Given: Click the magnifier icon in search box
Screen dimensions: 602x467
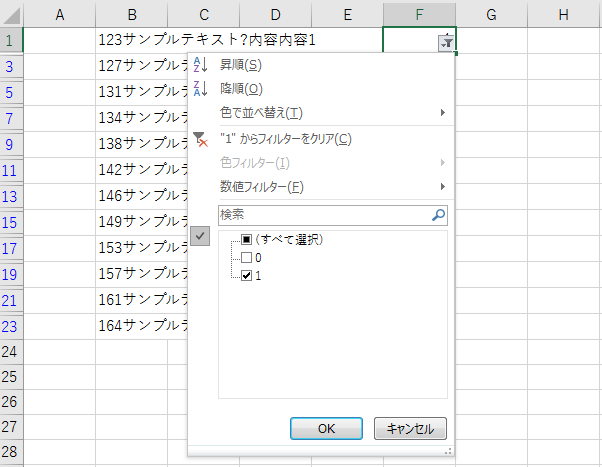Looking at the screenshot, I should 438,215.
